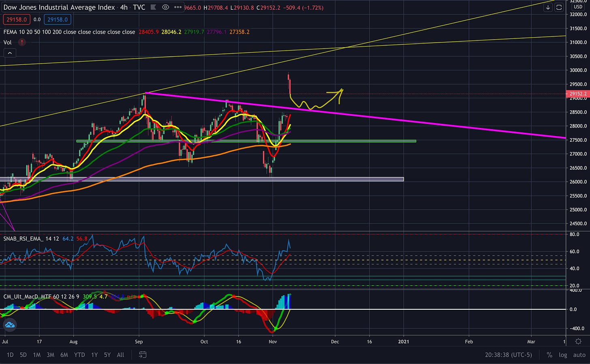Click the current price label 29152.2 on axis

tap(577, 94)
